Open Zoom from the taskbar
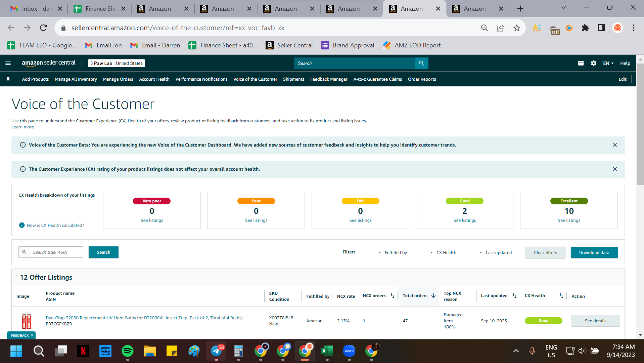644x363 pixels. point(349,351)
